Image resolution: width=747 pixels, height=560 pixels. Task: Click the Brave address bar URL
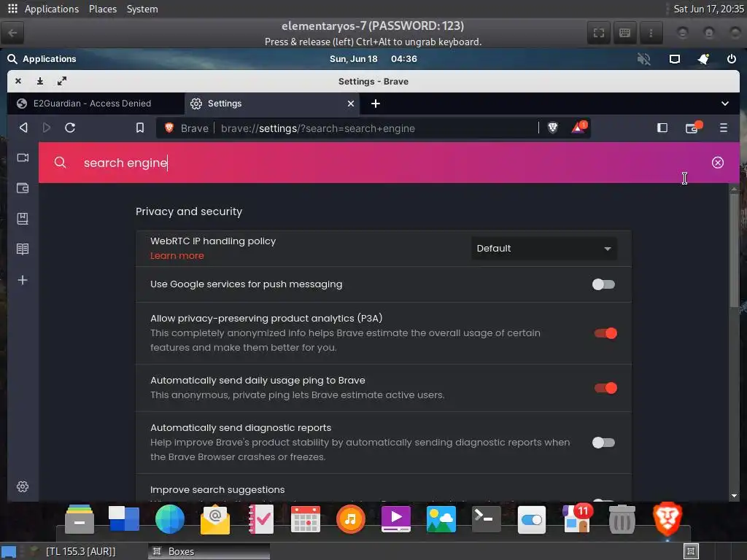point(318,128)
